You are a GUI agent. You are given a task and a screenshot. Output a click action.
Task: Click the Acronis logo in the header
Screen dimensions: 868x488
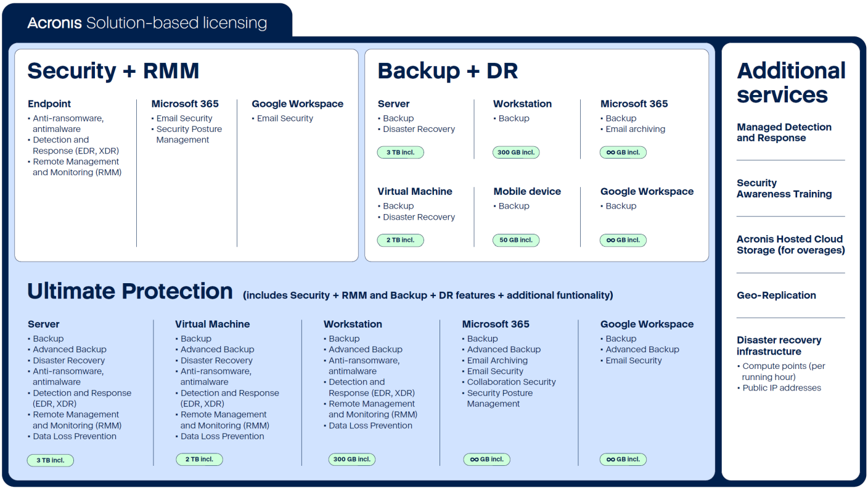tap(55, 23)
